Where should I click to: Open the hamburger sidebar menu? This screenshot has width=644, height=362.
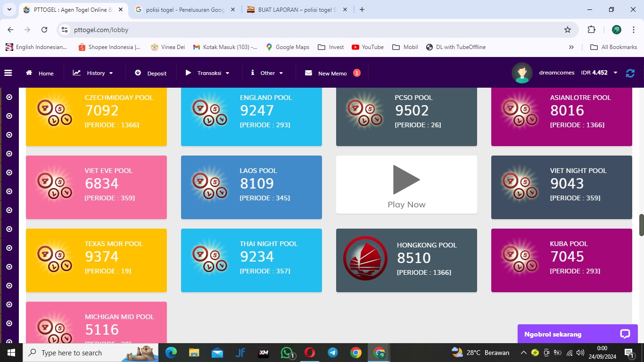[8, 73]
